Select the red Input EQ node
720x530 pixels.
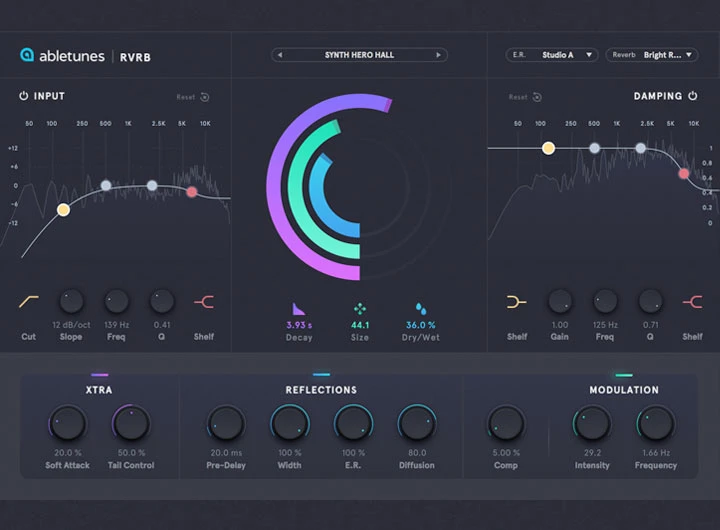[192, 192]
